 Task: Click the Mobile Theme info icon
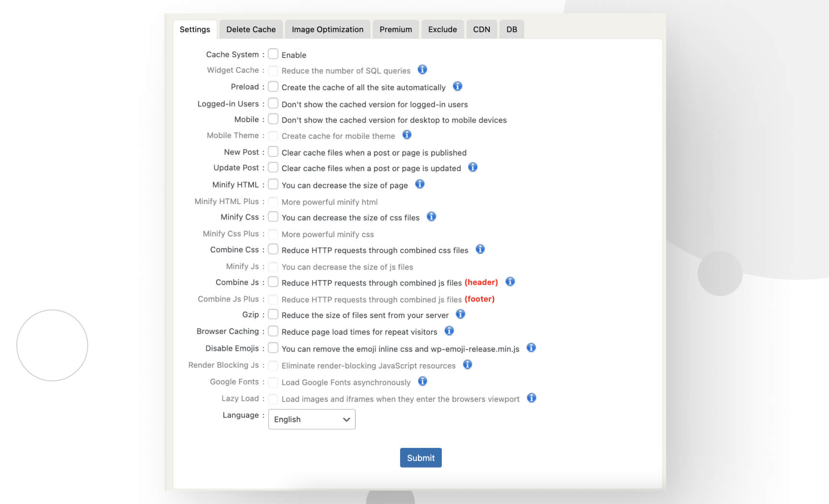click(x=407, y=135)
